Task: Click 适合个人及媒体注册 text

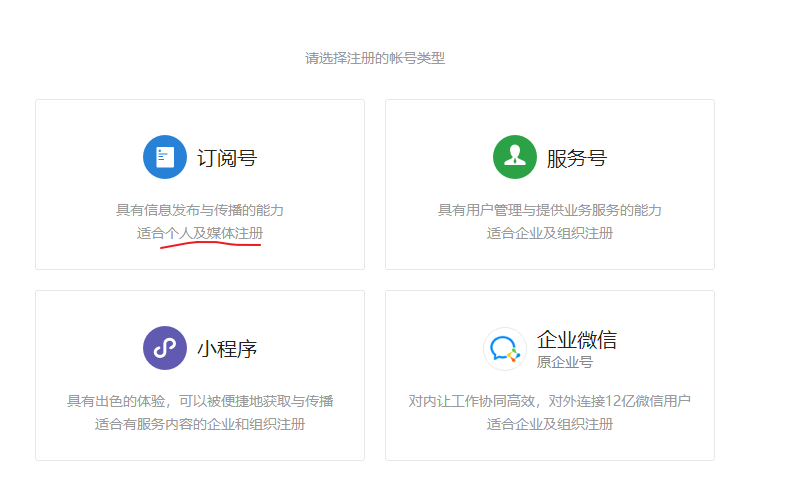Action: pyautogui.click(x=200, y=233)
